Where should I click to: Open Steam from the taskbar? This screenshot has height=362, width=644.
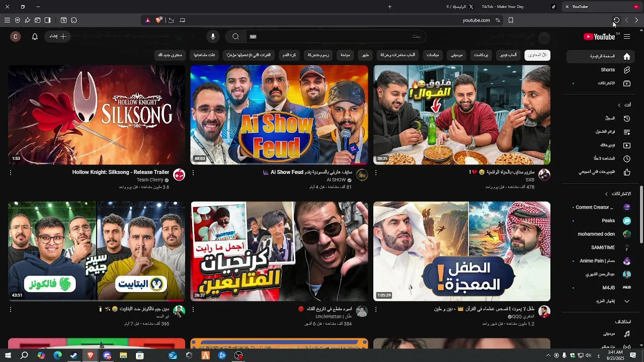pos(74,355)
